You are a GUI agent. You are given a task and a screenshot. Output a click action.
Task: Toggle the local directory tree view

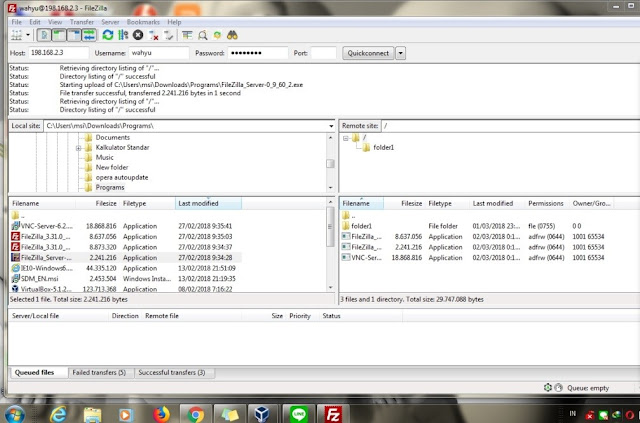59,35
